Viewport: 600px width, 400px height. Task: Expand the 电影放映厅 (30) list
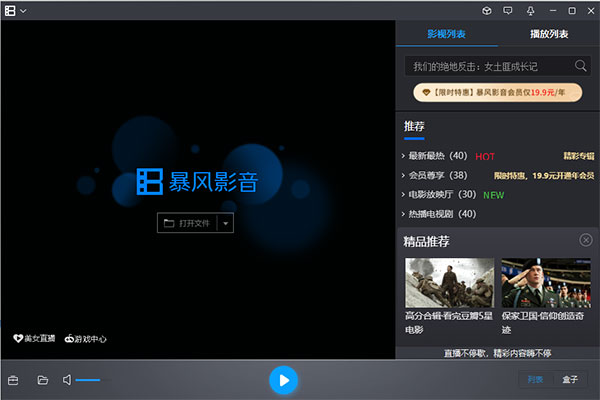click(439, 194)
